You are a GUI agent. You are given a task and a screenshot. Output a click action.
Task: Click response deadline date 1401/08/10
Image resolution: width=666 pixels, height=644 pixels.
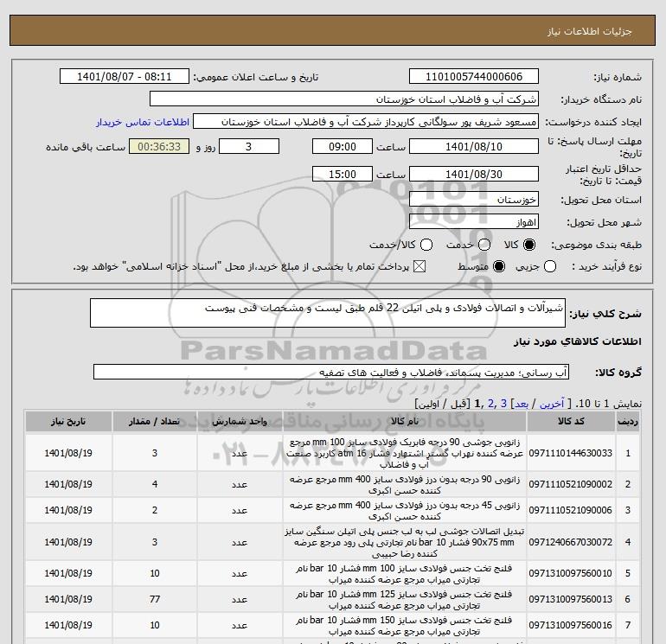point(474,146)
